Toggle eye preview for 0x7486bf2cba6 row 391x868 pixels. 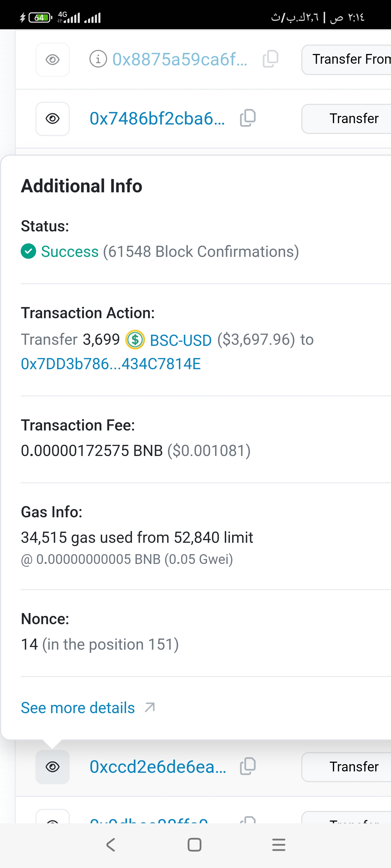53,119
